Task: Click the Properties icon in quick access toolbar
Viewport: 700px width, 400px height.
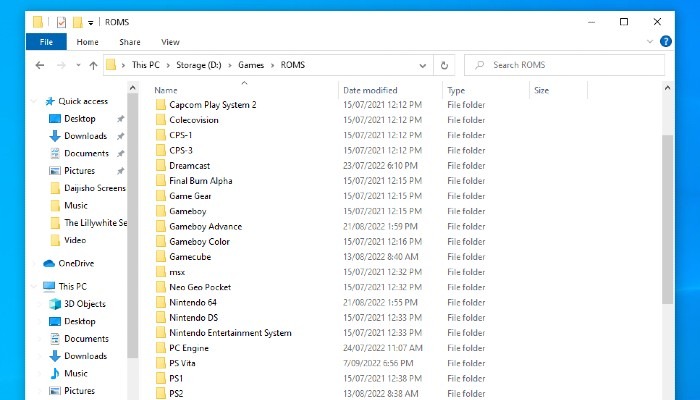Action: click(x=62, y=22)
